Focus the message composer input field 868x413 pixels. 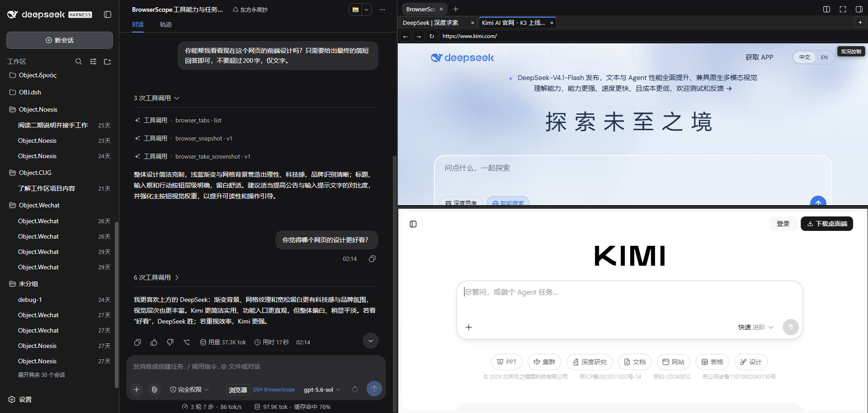(256, 366)
